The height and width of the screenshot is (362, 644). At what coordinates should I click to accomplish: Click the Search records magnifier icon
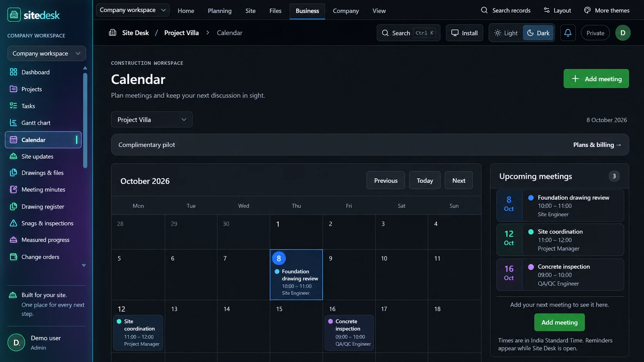(484, 10)
